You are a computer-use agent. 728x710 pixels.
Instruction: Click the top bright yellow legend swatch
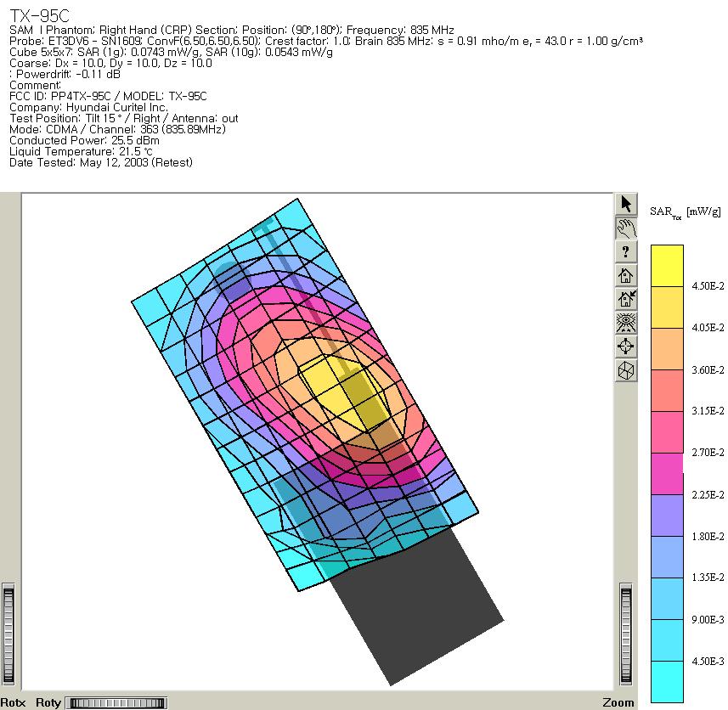click(x=667, y=265)
